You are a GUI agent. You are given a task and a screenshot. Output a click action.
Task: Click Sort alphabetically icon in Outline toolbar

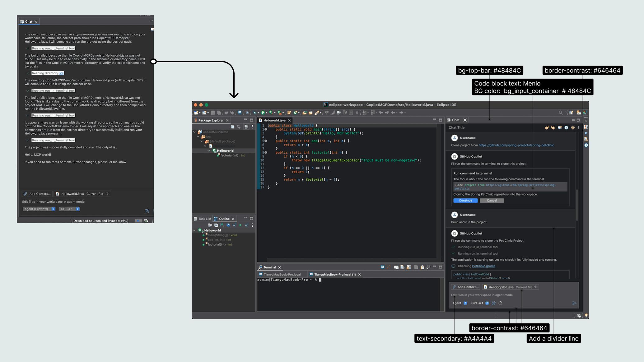[x=222, y=225]
